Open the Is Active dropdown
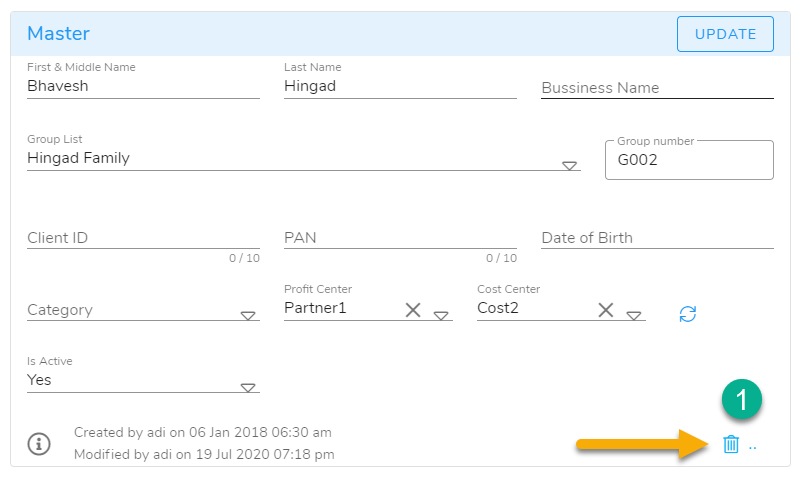 click(248, 388)
